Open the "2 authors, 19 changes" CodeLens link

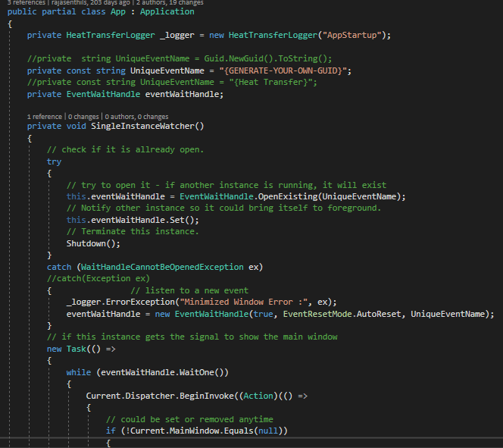click(170, 2)
